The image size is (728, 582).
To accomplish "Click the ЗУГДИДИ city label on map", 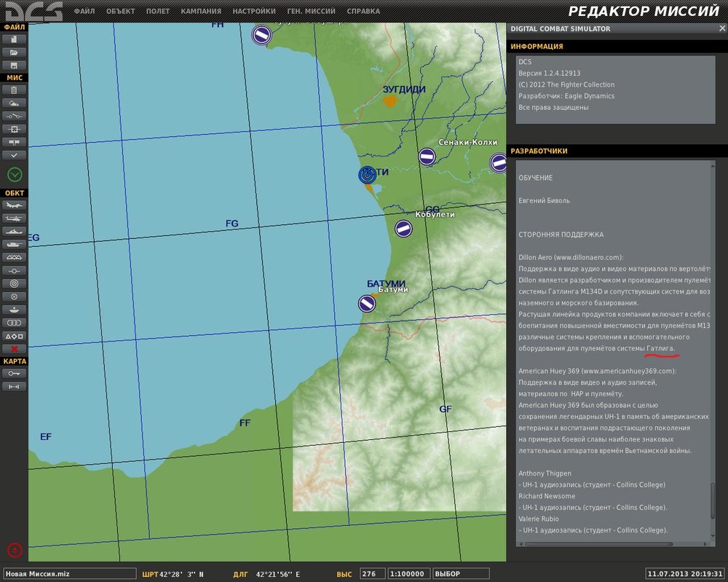I will (404, 89).
